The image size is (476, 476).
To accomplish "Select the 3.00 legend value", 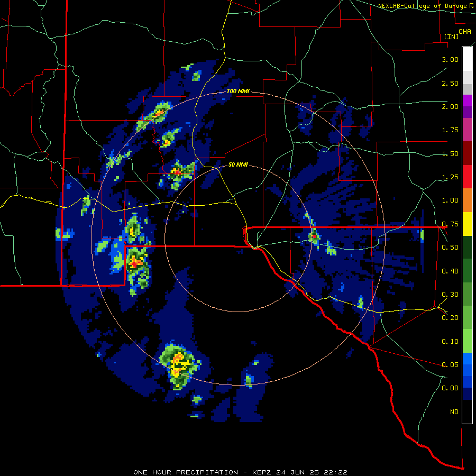I will [x=450, y=59].
